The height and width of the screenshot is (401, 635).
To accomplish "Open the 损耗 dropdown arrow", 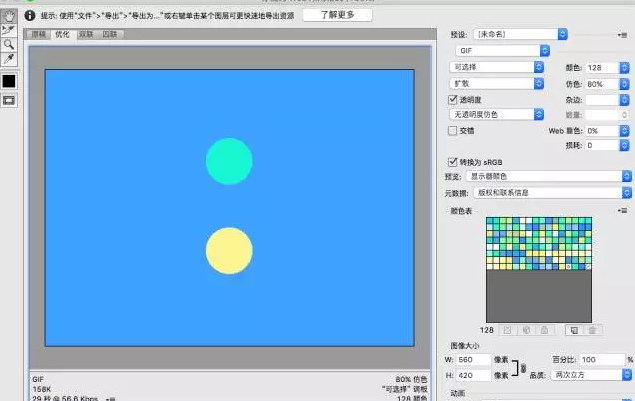I will (624, 145).
